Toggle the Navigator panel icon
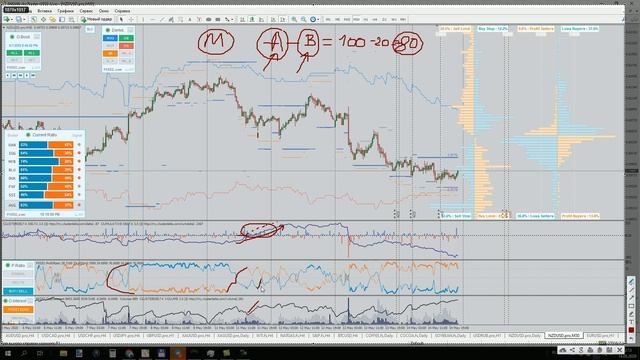This screenshot has height=360, width=640. (53, 19)
